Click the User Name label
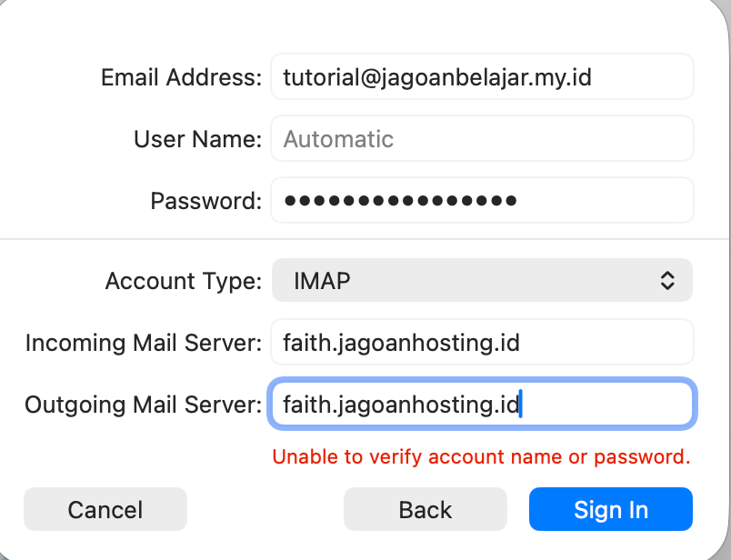 (197, 139)
